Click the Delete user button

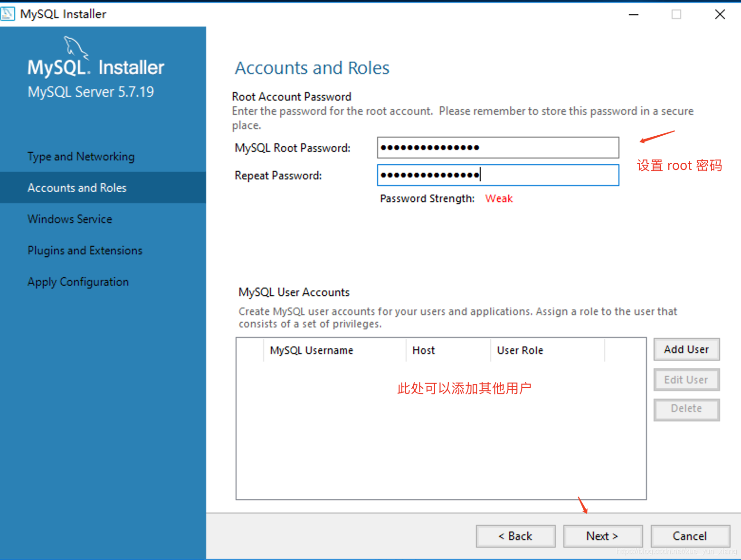pyautogui.click(x=686, y=409)
